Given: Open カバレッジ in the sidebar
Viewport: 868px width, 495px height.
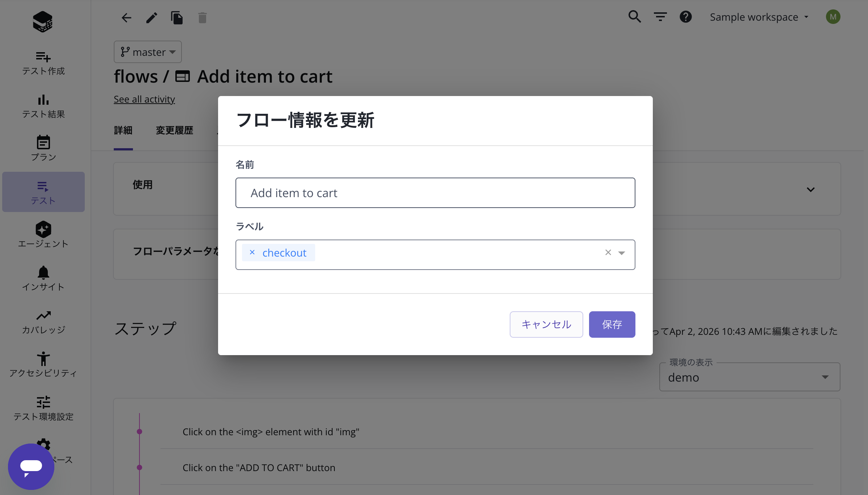Looking at the screenshot, I should 43,321.
